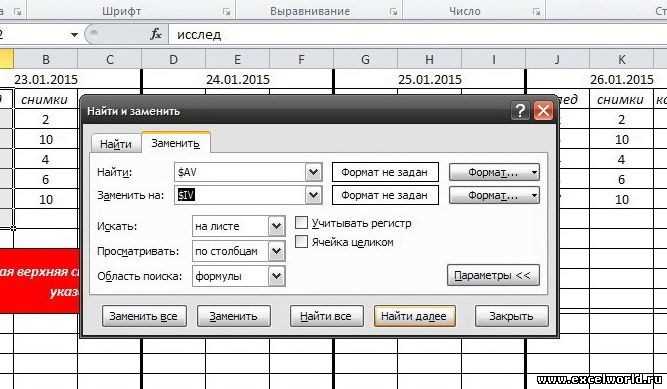Open Шрифт group dialog launcher
The height and width of the screenshot is (389, 667).
(226, 12)
